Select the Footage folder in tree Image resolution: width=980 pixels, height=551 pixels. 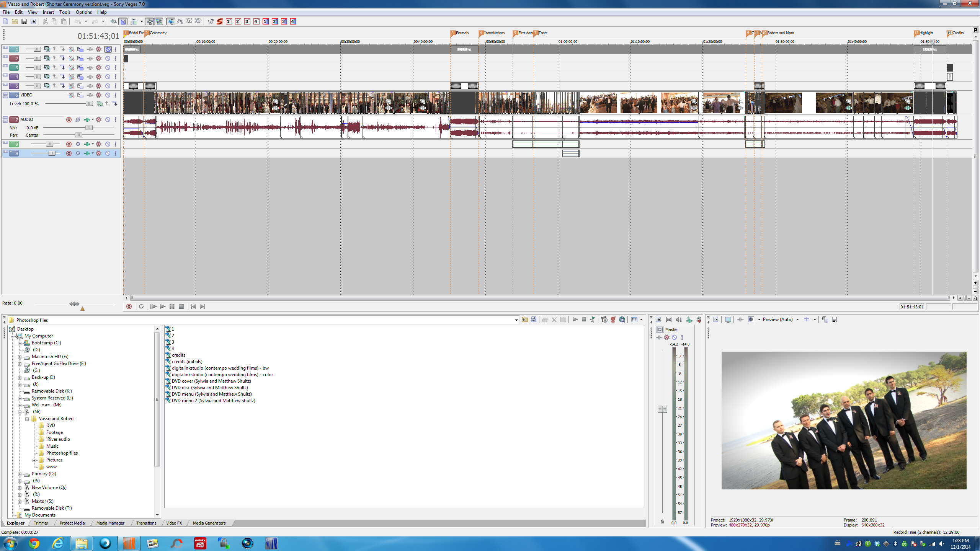pos(54,432)
